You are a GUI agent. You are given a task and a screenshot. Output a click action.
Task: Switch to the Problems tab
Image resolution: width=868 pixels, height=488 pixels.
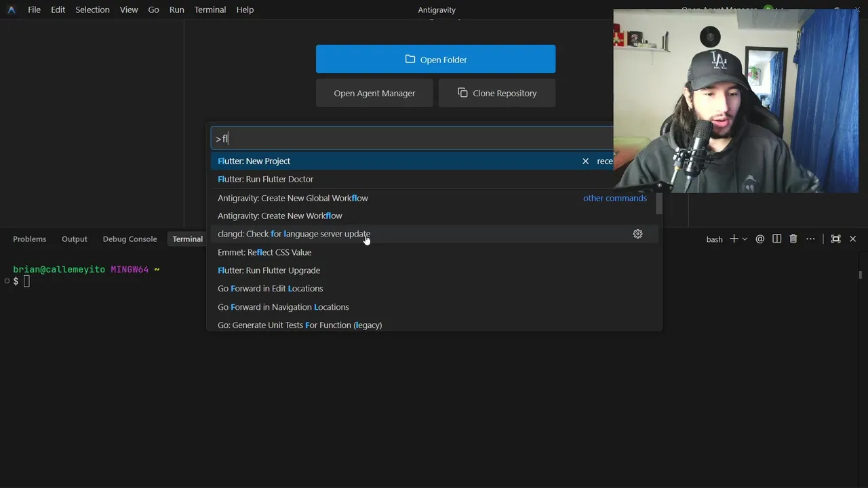click(30, 239)
